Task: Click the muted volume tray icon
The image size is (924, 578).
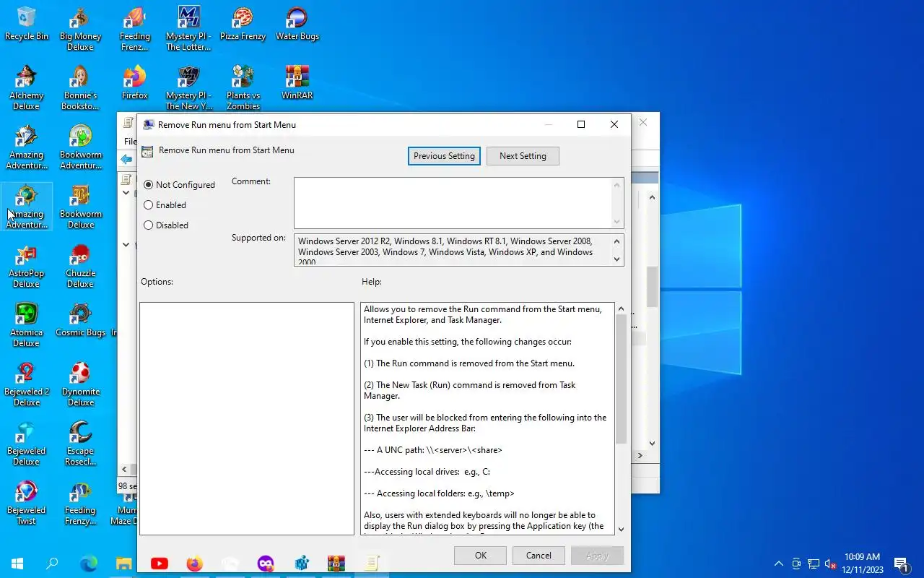Action: coord(831,564)
